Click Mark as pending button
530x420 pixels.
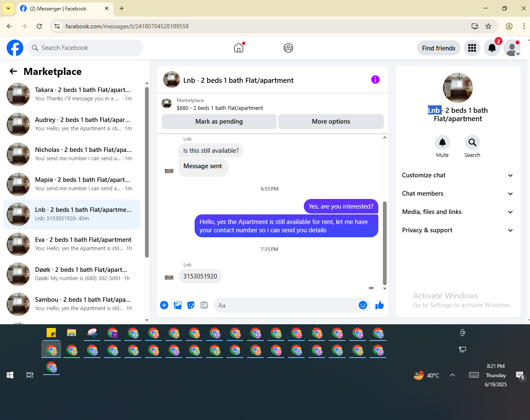point(219,122)
